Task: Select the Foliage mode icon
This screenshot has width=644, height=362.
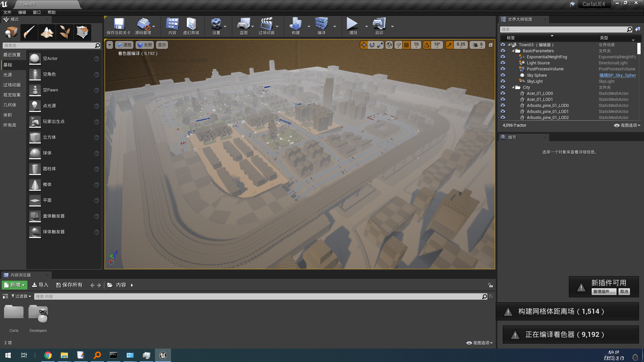Action: pyautogui.click(x=64, y=33)
